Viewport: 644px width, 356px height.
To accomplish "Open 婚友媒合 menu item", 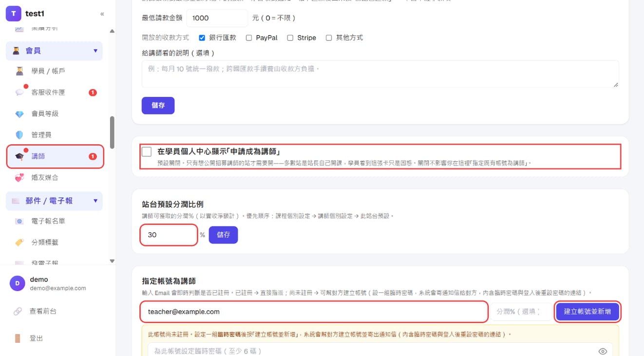I will point(54,178).
